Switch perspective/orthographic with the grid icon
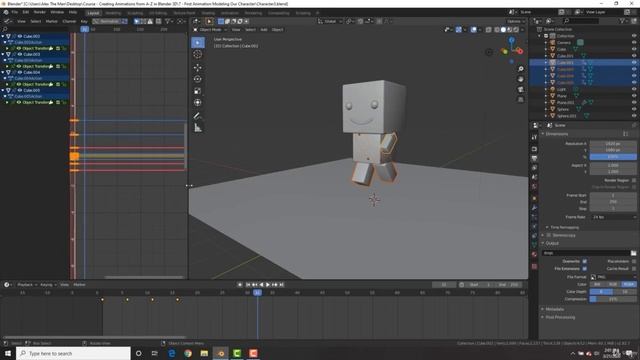The image size is (640, 360). (x=521, y=100)
